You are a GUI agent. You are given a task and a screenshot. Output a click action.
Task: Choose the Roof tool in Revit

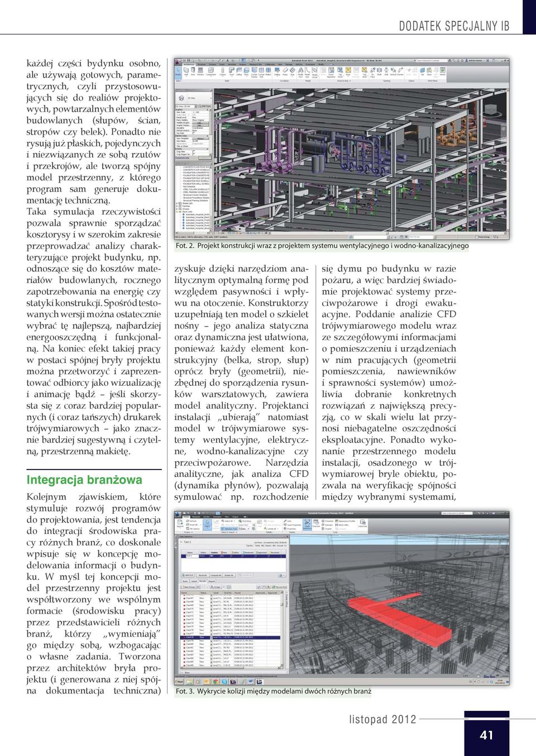click(231, 71)
